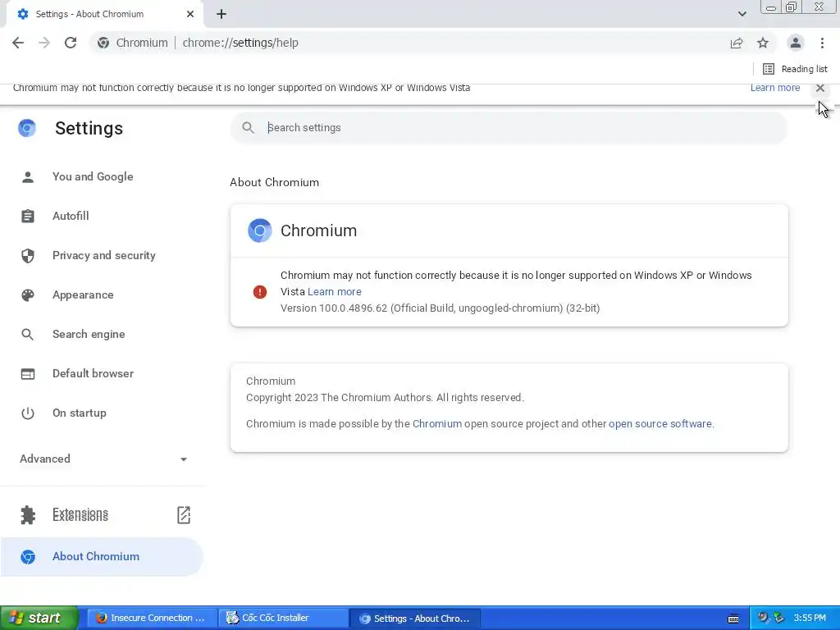Click Learn more in the top warning bar

(775, 88)
